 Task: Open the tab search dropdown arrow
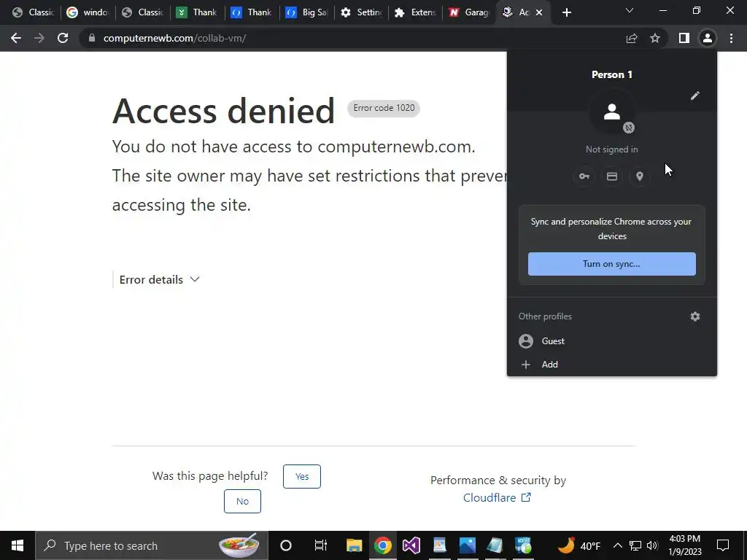click(x=630, y=11)
